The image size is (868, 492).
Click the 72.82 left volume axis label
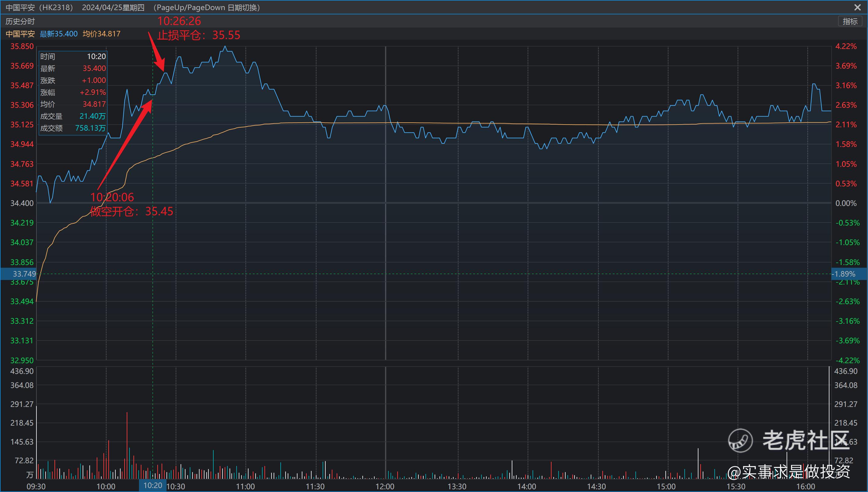point(24,460)
